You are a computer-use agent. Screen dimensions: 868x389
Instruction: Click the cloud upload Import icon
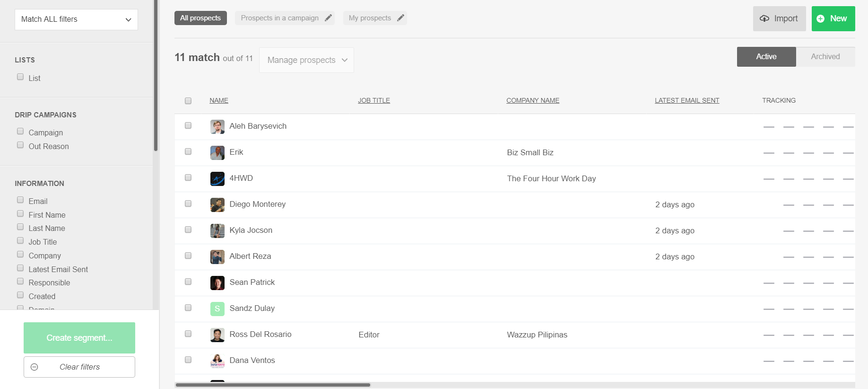click(x=764, y=18)
